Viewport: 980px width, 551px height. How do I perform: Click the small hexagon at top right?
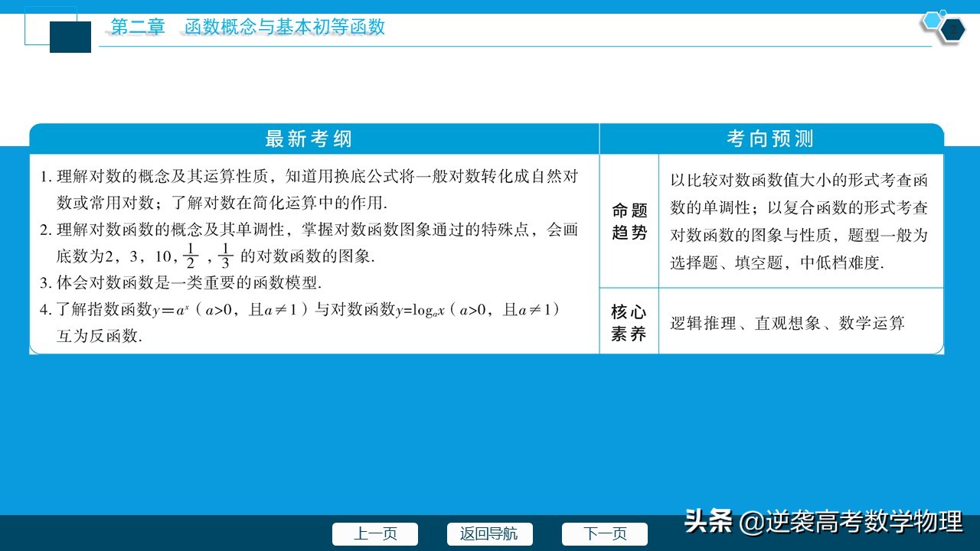pos(943,14)
